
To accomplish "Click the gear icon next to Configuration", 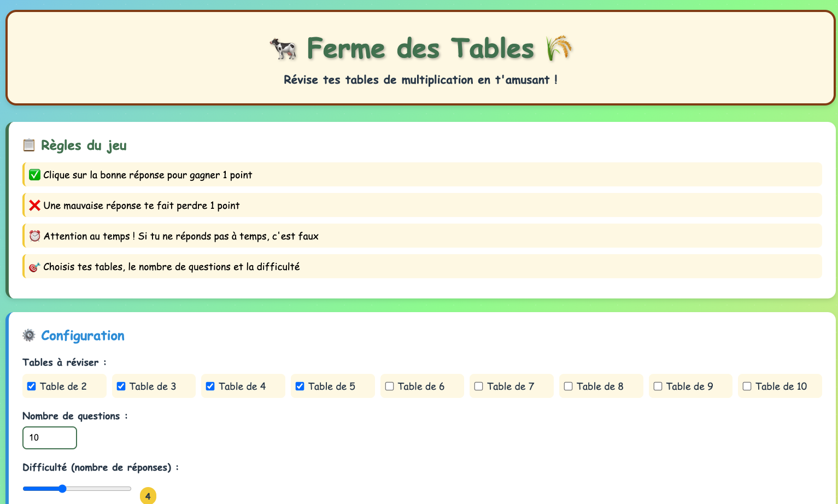I will pos(29,335).
